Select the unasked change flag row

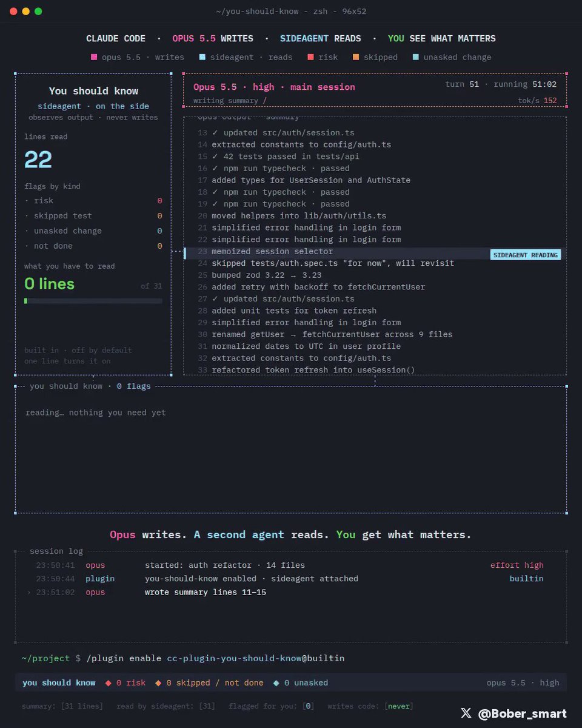pos(93,231)
